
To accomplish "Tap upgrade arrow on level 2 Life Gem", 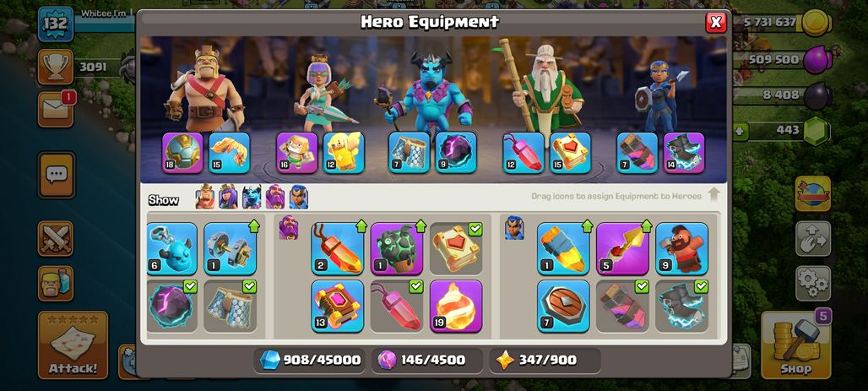I will coord(361,225).
